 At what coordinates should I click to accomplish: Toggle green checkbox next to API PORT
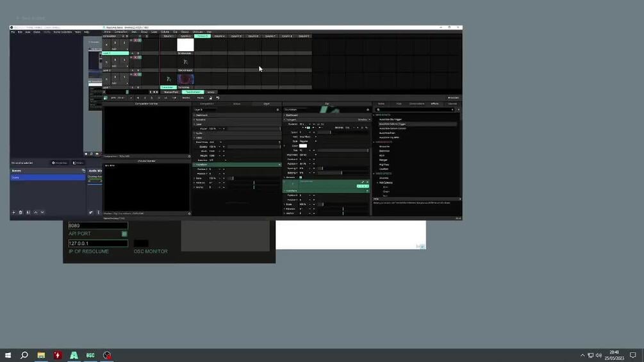124,234
